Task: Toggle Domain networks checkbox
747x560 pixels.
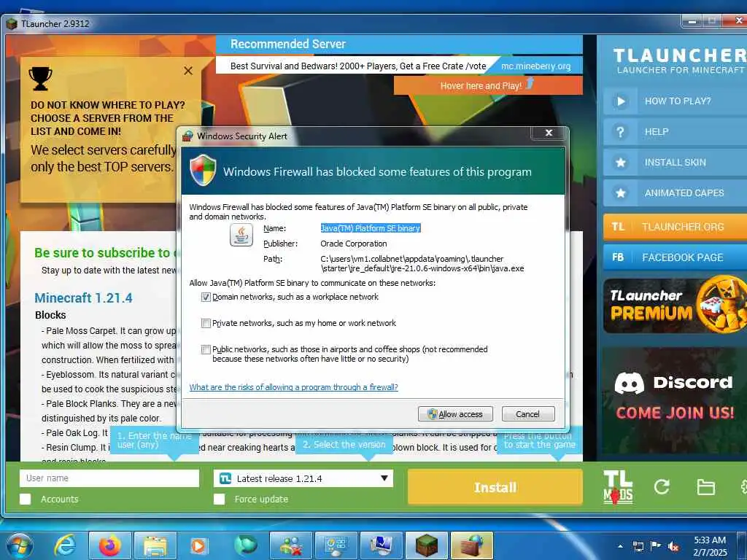Action: tap(206, 297)
